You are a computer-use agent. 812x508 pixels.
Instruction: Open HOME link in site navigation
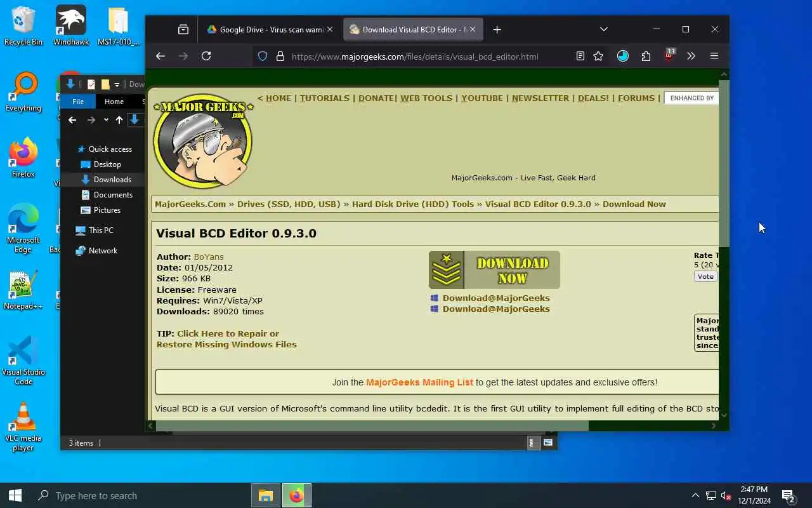278,98
